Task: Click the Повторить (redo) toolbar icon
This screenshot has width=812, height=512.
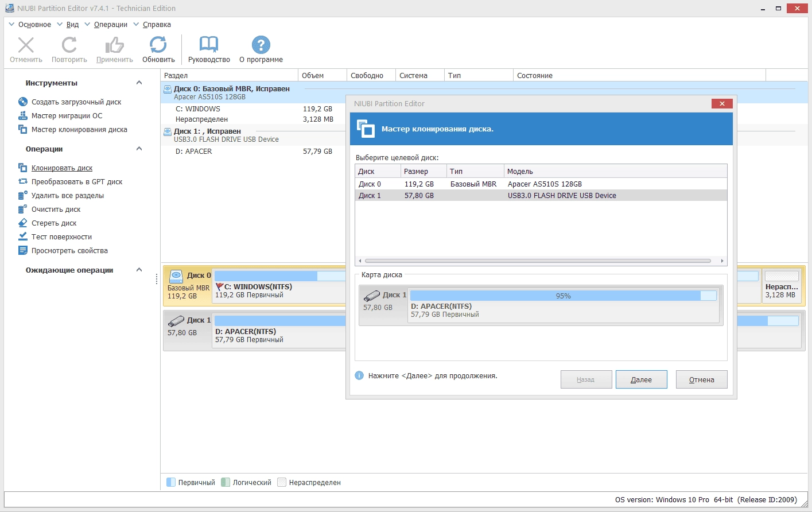Action: (69, 45)
